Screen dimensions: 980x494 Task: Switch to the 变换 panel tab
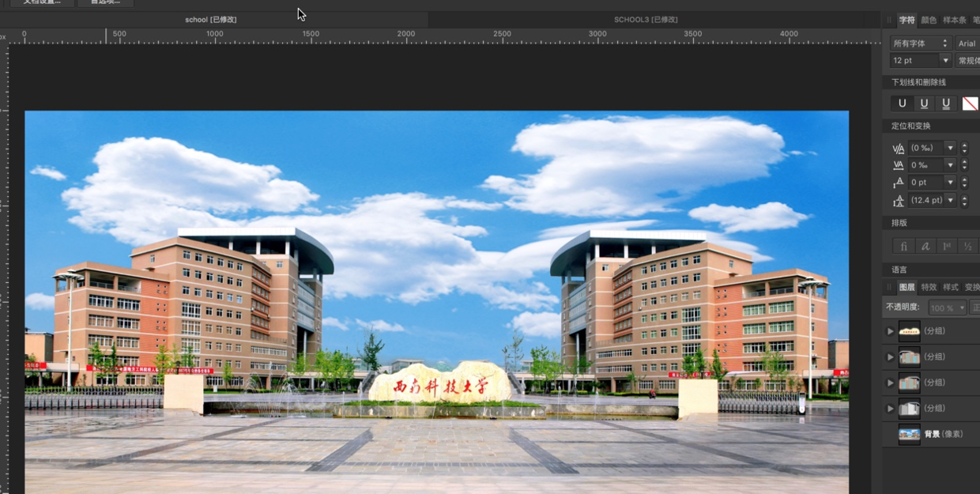[x=972, y=288]
